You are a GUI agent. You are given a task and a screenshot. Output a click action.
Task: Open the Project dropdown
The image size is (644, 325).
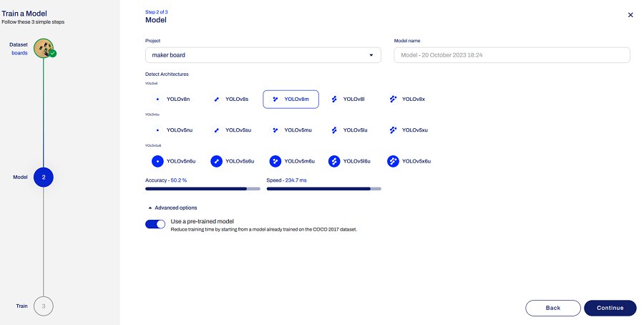263,55
